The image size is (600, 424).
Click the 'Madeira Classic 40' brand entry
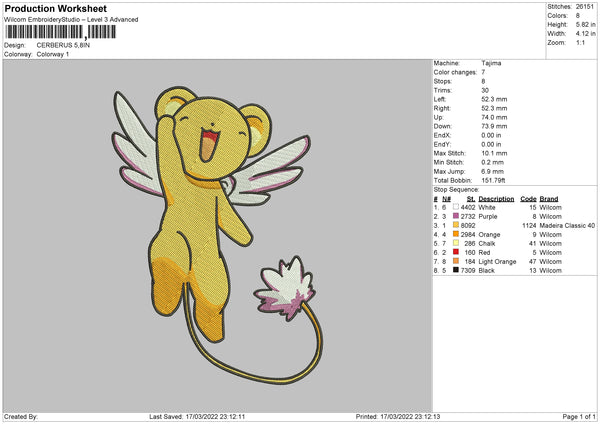pyautogui.click(x=567, y=226)
